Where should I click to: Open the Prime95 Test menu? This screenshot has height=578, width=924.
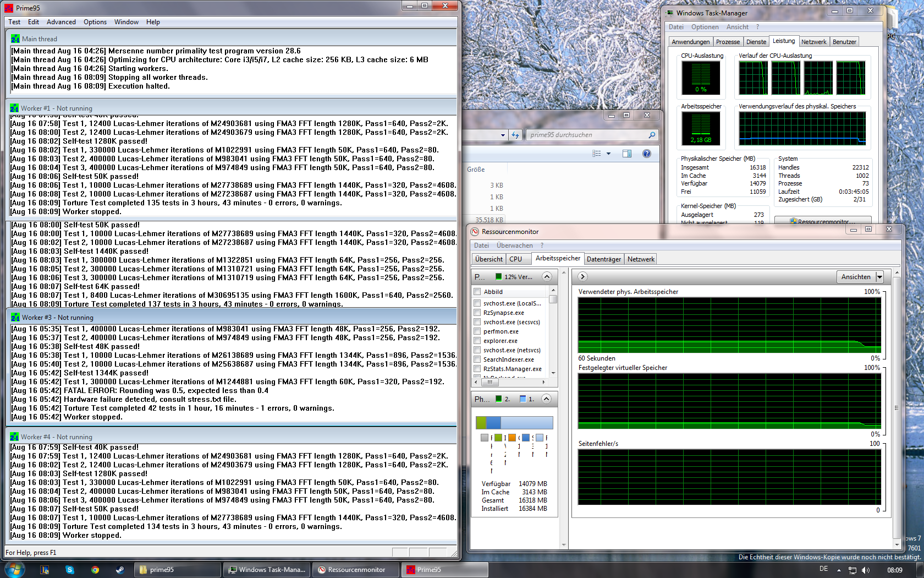pos(14,22)
